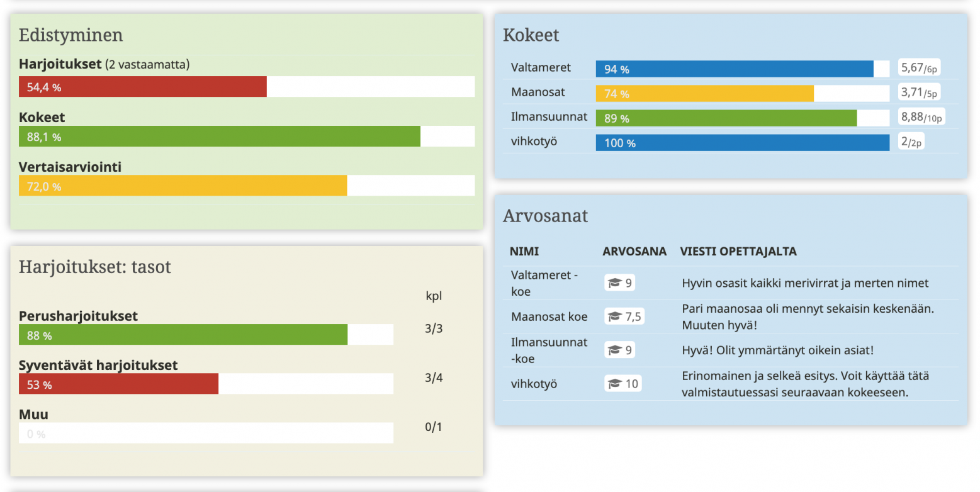Click the ARVOSANA column header
This screenshot has height=492, width=980.
point(634,252)
